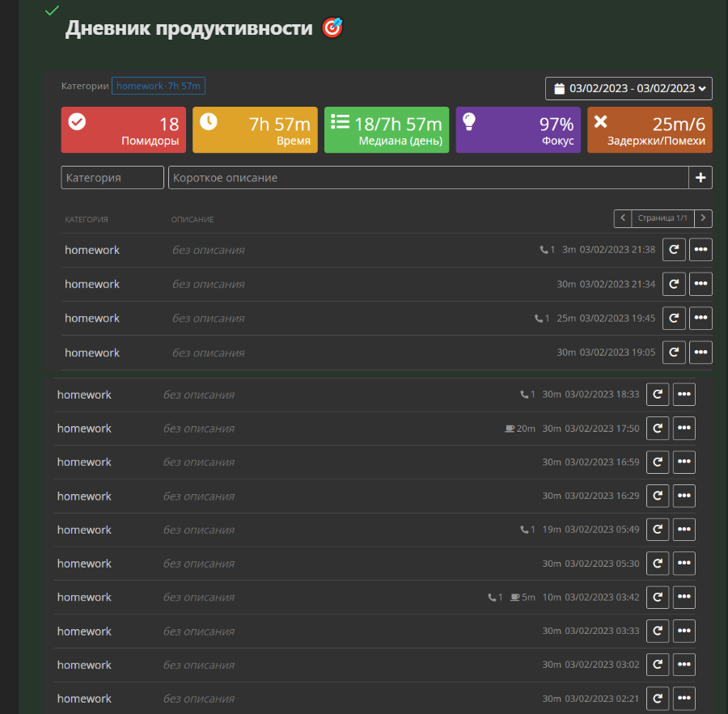Click the repeat icon for the 17:50 entry
This screenshot has width=728, height=714.
click(x=658, y=429)
